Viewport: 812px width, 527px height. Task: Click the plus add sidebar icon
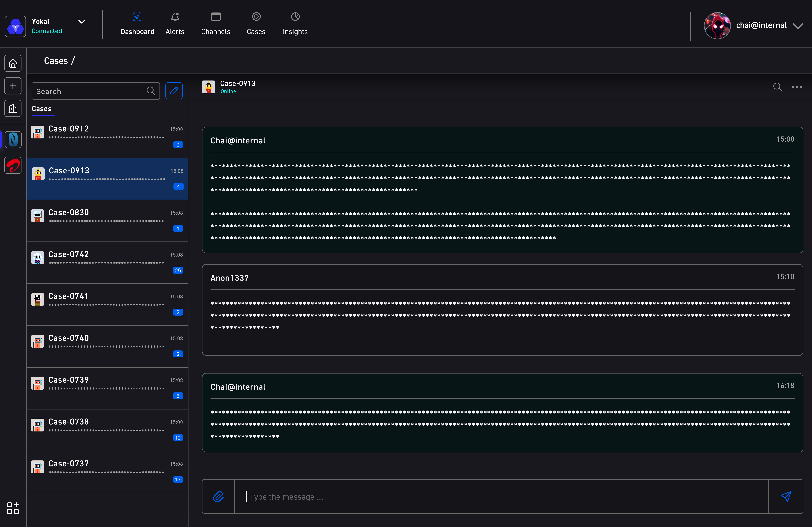[13, 86]
